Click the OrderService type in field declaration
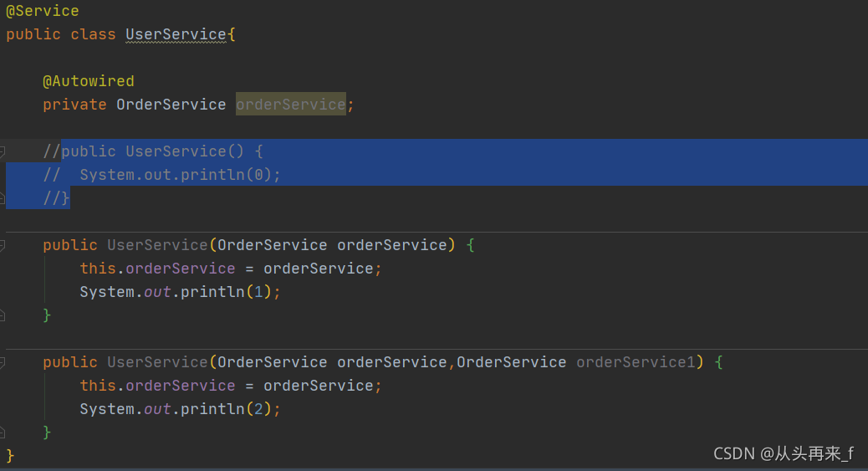Image resolution: width=868 pixels, height=471 pixels. pos(171,105)
